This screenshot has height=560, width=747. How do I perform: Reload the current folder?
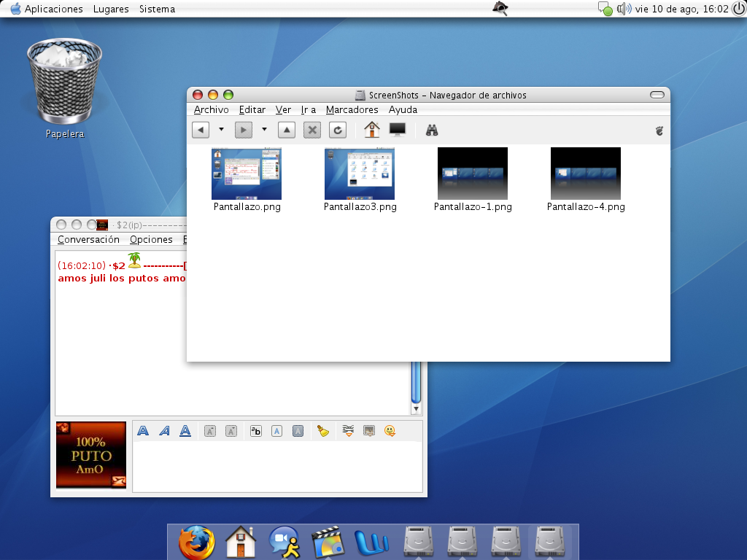point(338,130)
